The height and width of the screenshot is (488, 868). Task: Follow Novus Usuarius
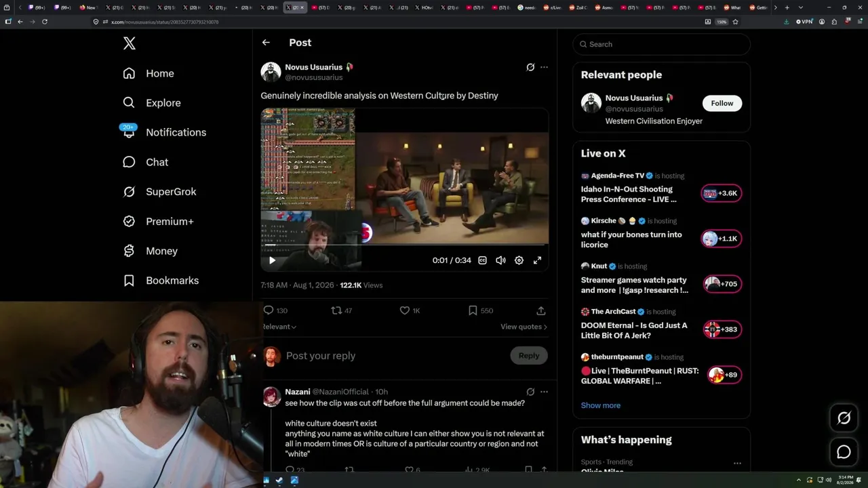722,103
